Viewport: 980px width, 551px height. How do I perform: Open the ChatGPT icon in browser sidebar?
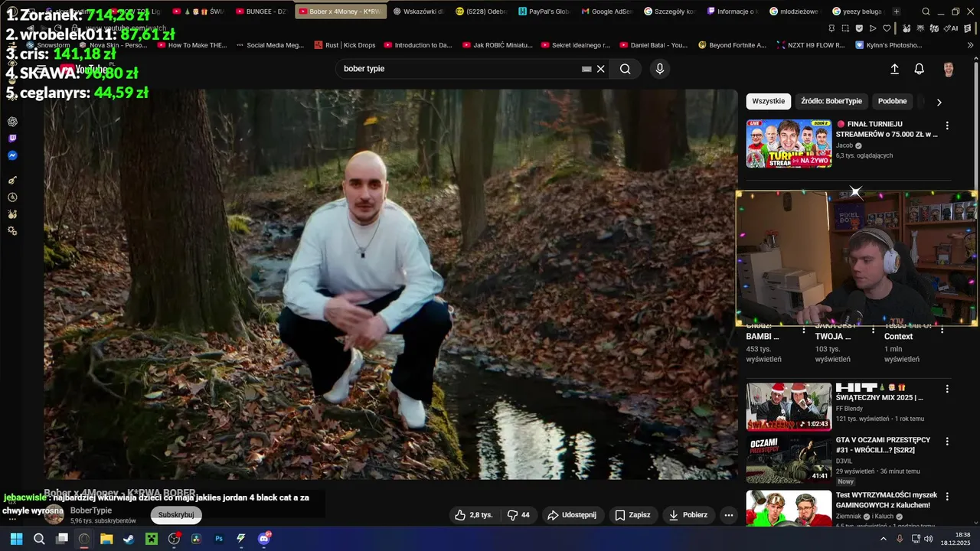[x=12, y=122]
